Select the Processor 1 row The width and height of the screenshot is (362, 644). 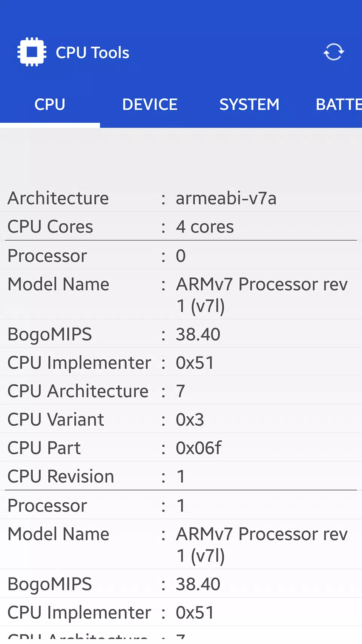(x=181, y=505)
